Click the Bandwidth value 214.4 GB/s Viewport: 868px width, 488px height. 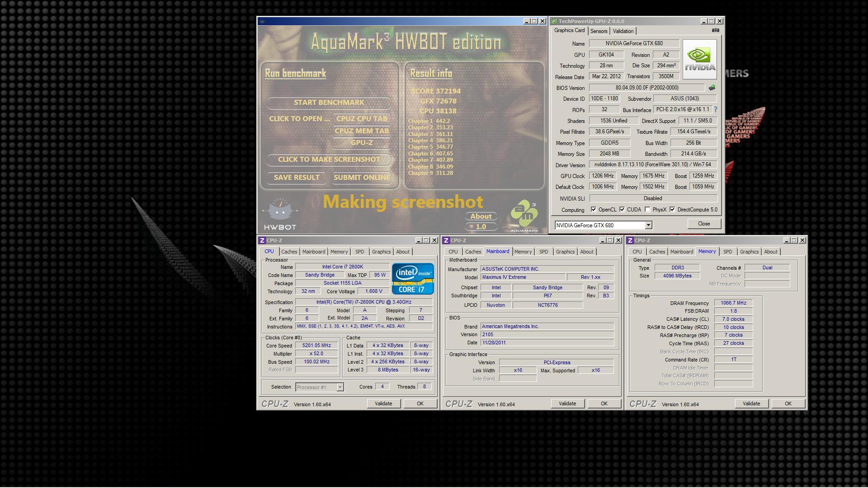[x=693, y=154]
